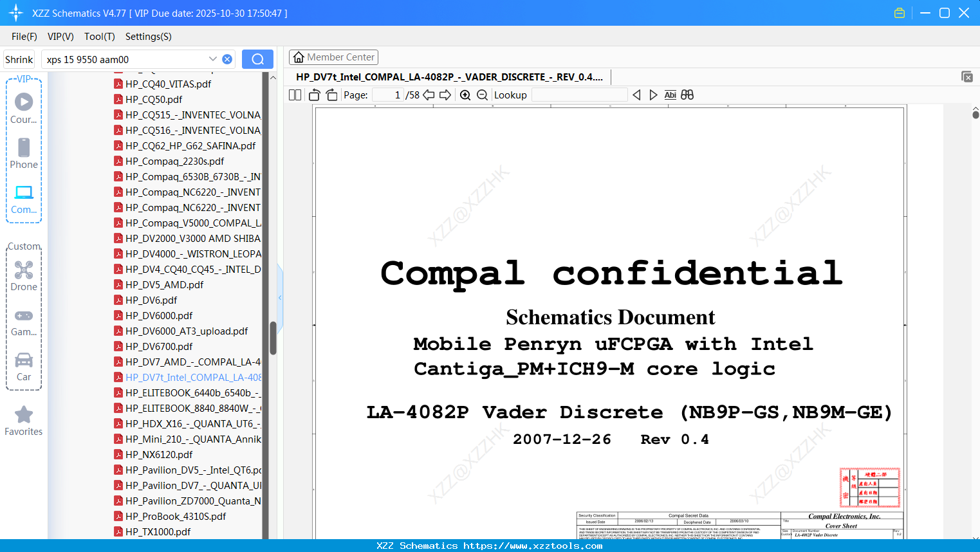Click the page number input field
980x552 pixels.
(x=388, y=95)
